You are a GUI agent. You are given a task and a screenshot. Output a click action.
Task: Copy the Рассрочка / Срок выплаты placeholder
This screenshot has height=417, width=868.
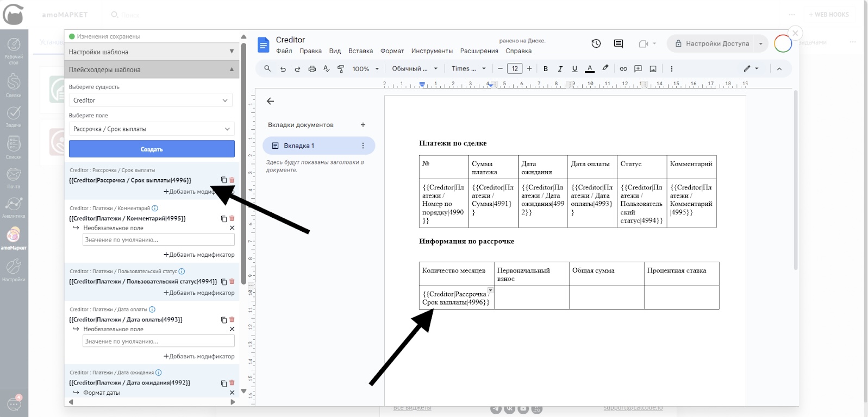point(223,180)
